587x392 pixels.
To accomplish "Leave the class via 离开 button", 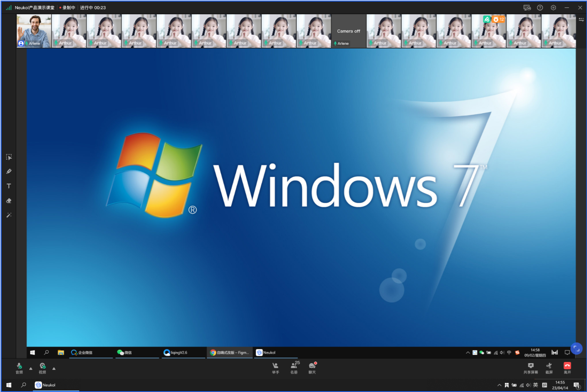I will click(x=567, y=368).
